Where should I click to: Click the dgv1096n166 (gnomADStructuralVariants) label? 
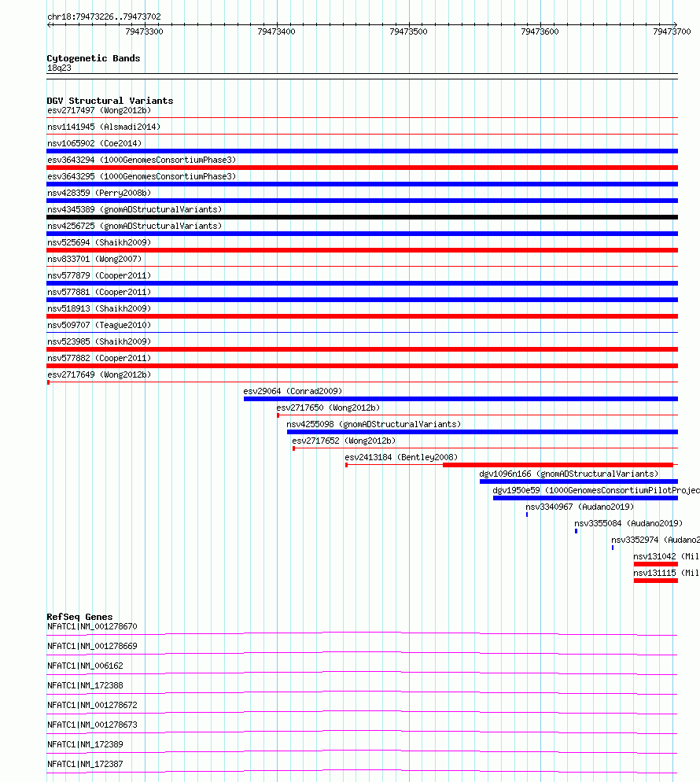(569, 474)
